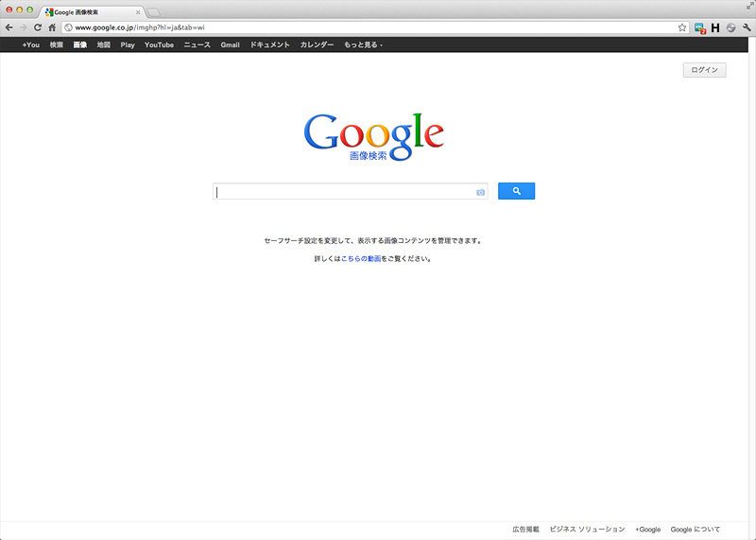Click the green zoom window button
756x540 pixels.
[x=30, y=9]
